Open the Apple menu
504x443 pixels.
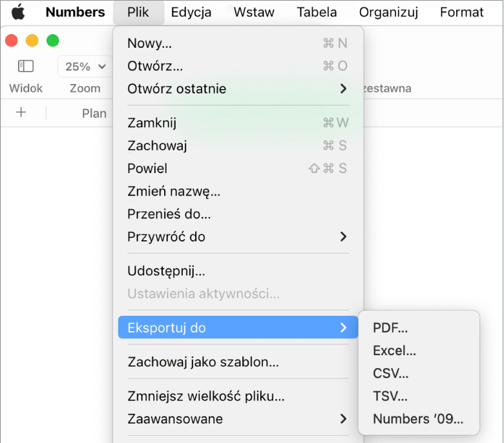click(18, 12)
